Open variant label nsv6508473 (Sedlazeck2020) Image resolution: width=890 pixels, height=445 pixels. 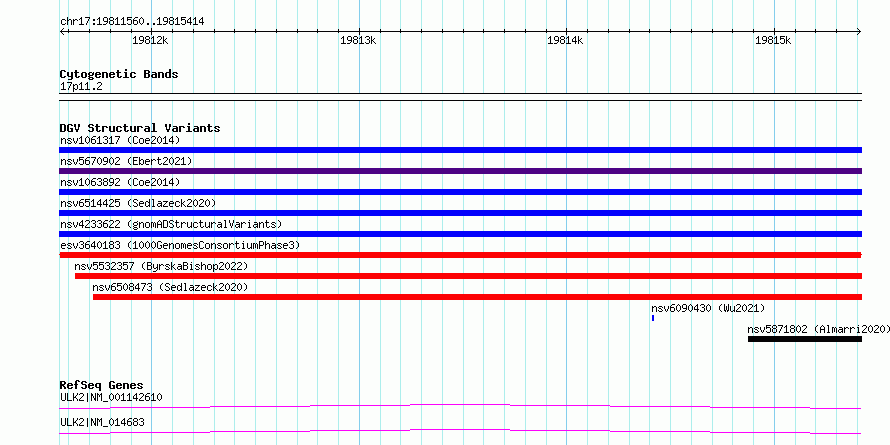[x=170, y=287]
